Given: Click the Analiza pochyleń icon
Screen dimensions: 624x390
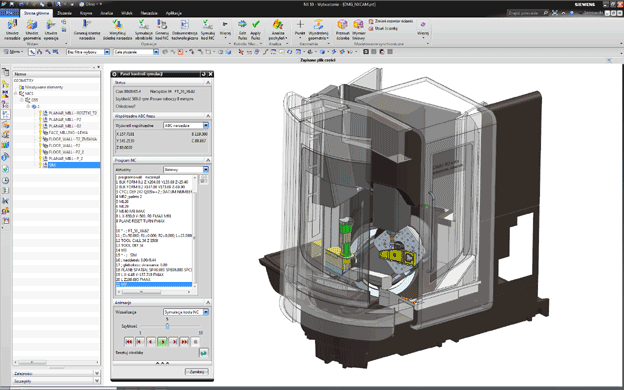Looking at the screenshot, I should click(278, 25).
